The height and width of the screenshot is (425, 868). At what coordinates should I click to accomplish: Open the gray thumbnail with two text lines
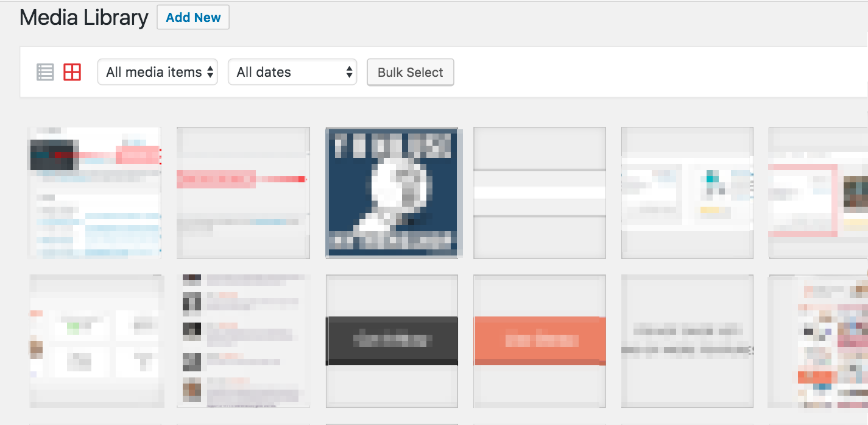(687, 341)
